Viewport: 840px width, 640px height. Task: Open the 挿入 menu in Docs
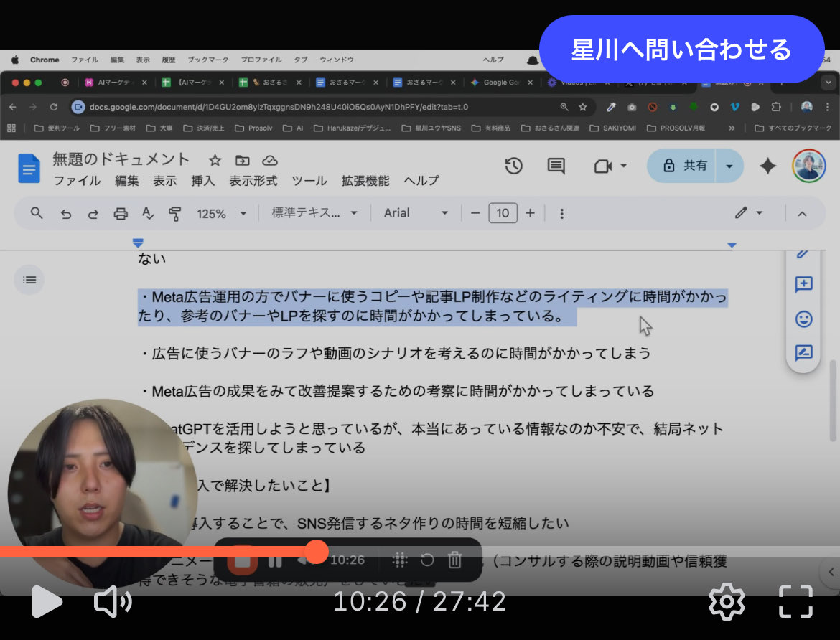click(x=202, y=181)
